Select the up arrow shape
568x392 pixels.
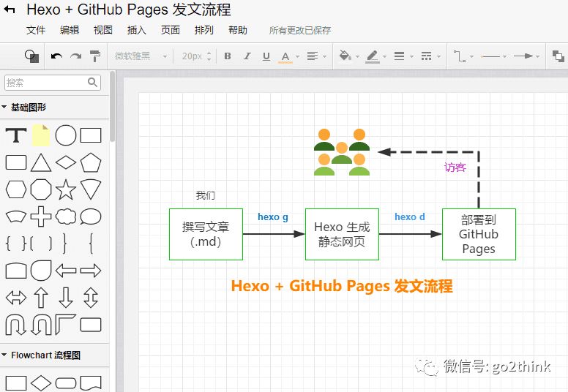(x=41, y=298)
